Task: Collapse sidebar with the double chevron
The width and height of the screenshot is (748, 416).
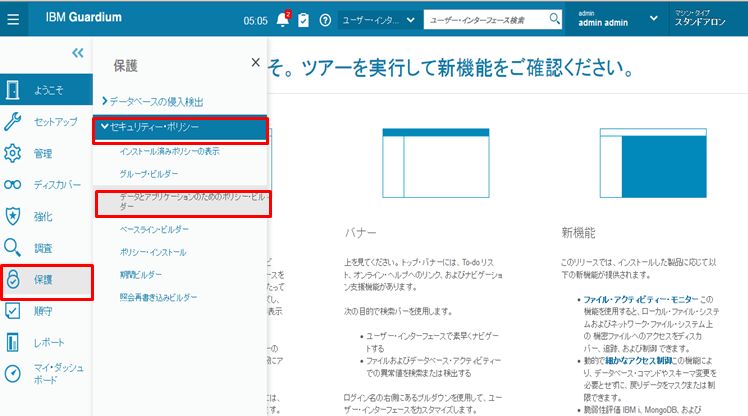Action: click(x=77, y=54)
